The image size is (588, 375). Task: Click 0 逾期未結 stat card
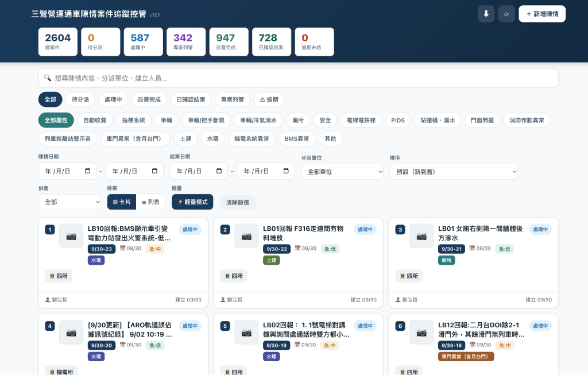tap(314, 41)
